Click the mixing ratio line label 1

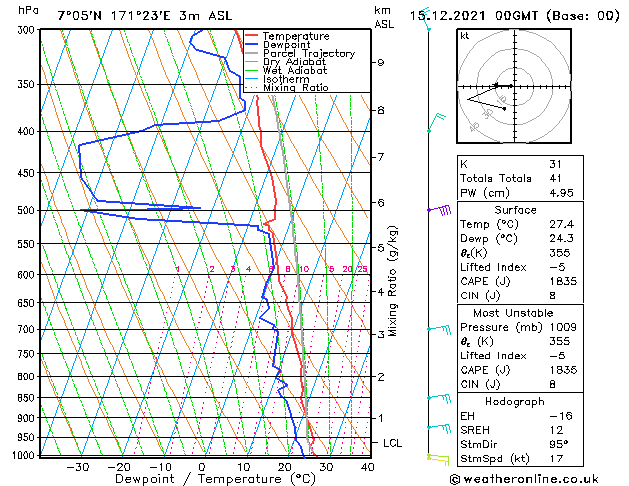(x=178, y=269)
